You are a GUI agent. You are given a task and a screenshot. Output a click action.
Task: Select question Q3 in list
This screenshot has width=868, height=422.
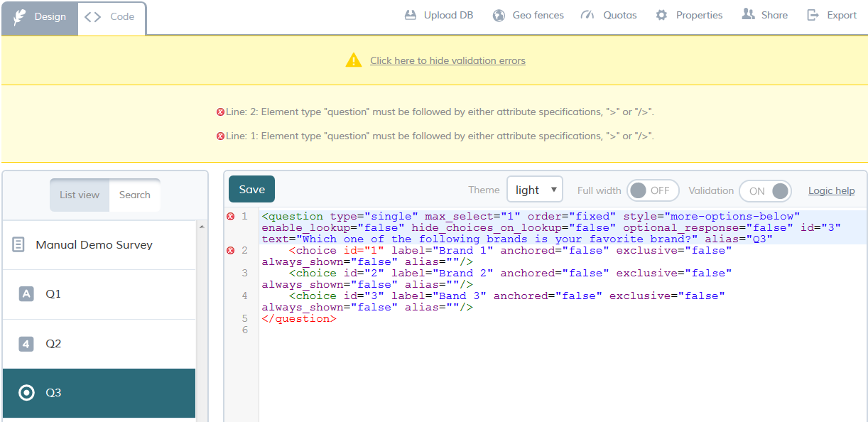tap(99, 393)
